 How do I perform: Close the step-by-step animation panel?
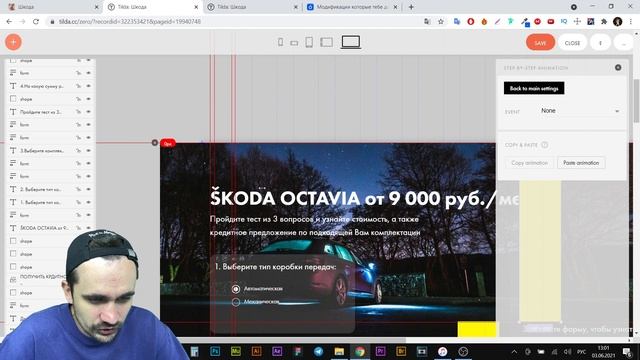point(618,68)
